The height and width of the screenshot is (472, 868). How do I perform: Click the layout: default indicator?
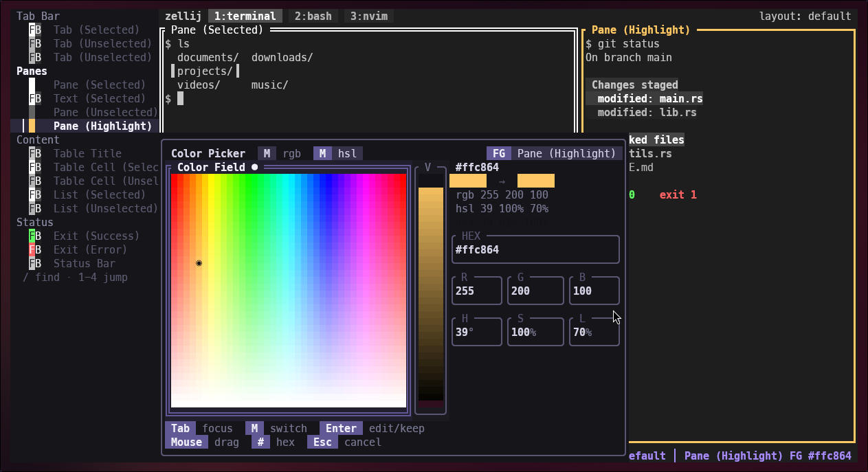click(805, 16)
